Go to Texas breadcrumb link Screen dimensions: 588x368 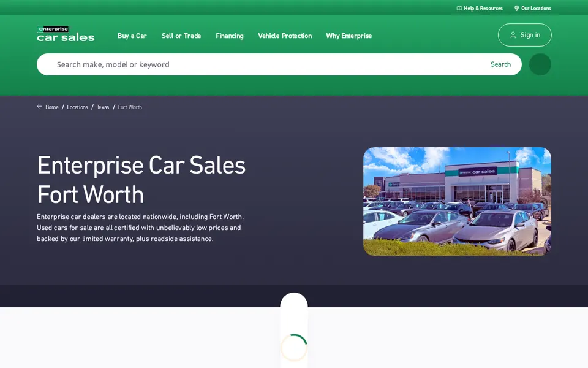point(103,107)
